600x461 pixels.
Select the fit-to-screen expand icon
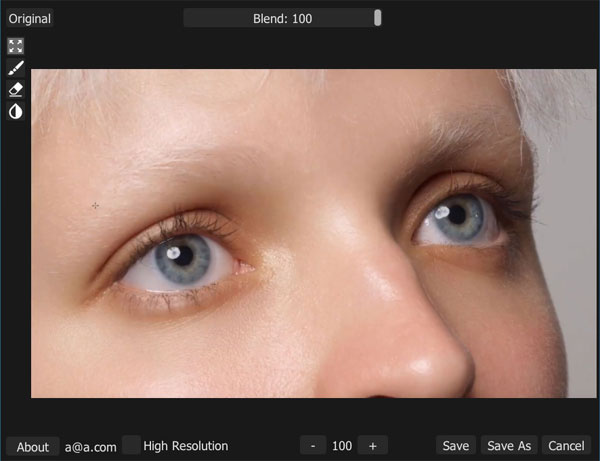(16, 46)
